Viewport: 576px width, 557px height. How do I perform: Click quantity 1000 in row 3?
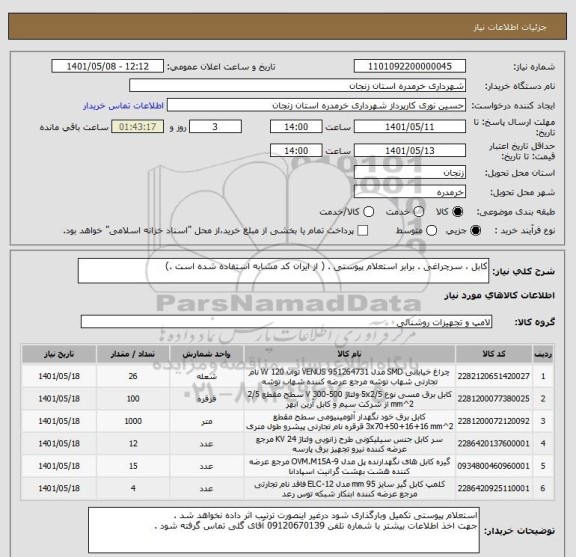(x=133, y=421)
